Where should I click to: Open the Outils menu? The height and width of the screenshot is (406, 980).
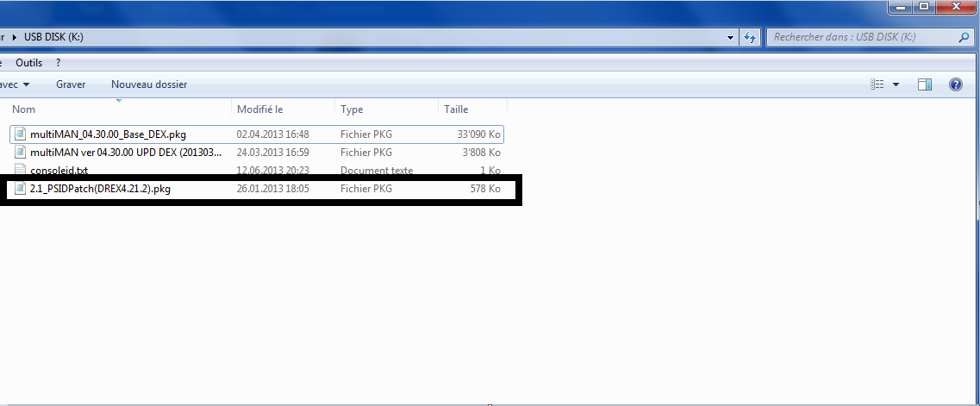28,63
